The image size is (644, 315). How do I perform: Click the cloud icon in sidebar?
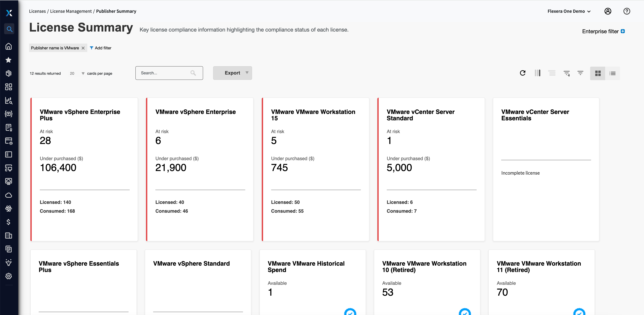click(8, 195)
